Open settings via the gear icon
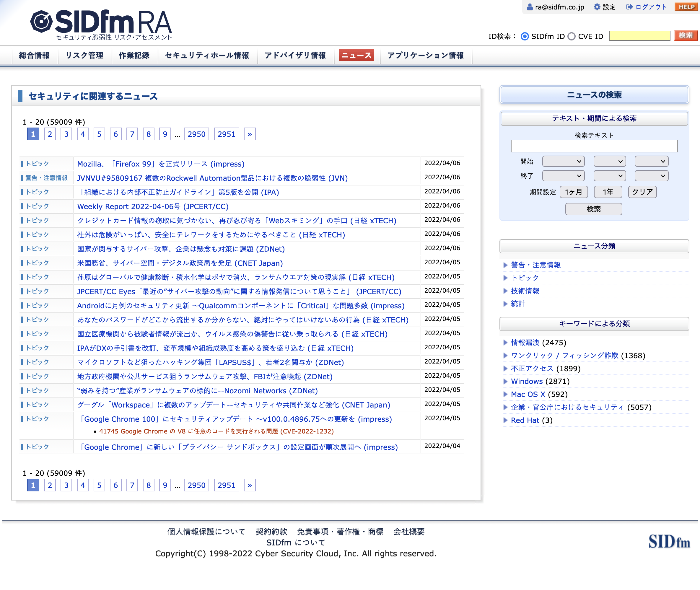 pos(597,7)
